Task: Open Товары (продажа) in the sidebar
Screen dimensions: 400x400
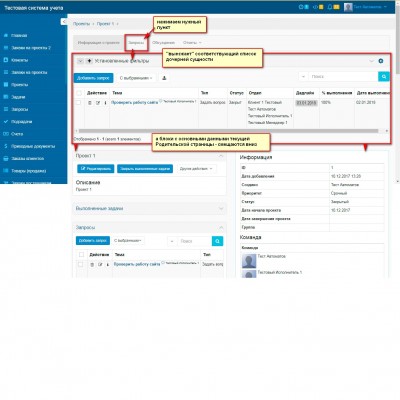Action: tap(29, 171)
